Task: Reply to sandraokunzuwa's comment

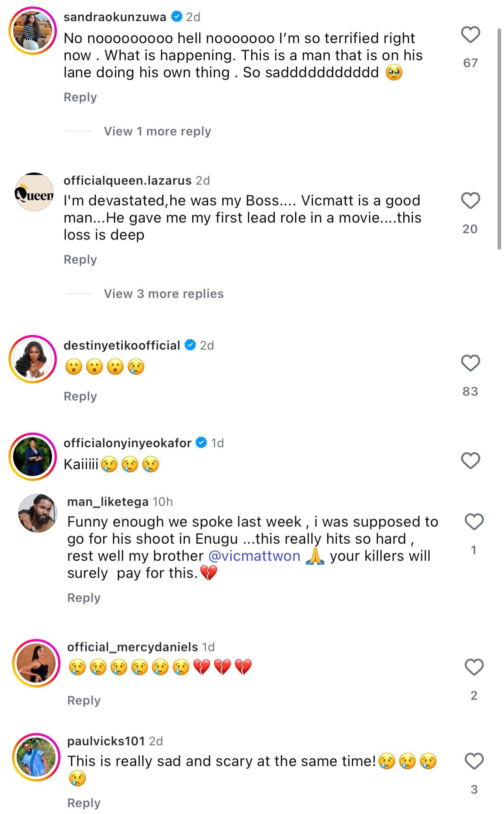Action: point(80,97)
